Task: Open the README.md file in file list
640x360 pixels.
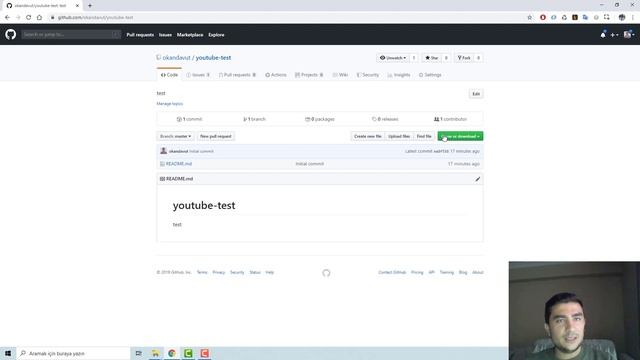Action: coord(179,164)
